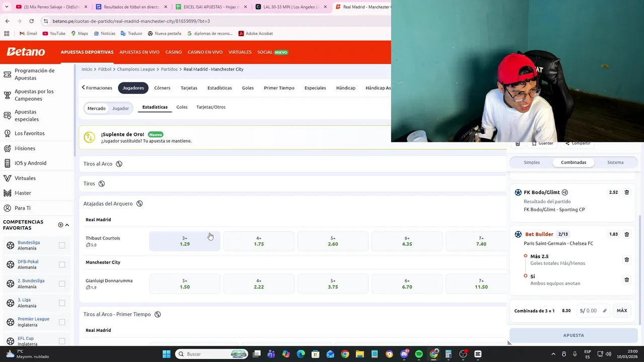The height and width of the screenshot is (362, 644).
Task: Add a favorite competition with plus icon
Action: tap(60, 225)
